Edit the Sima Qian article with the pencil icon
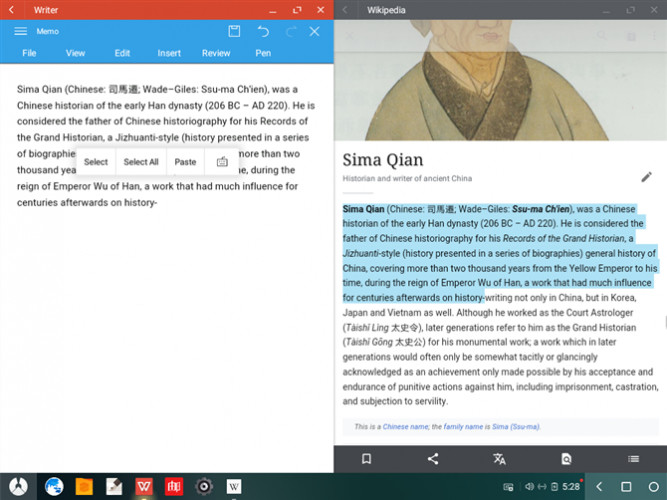 tap(646, 177)
